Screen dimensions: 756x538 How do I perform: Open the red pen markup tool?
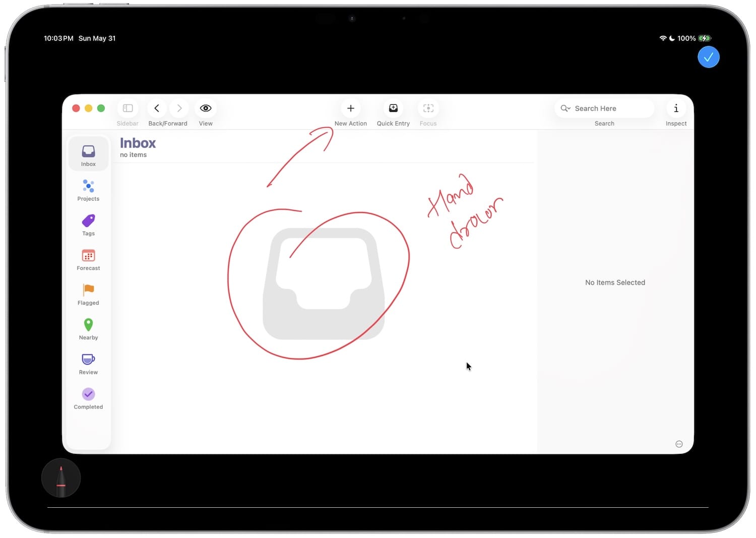tap(61, 478)
